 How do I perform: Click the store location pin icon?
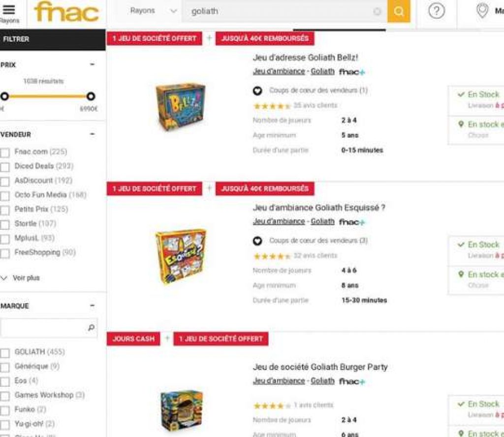coord(482,11)
